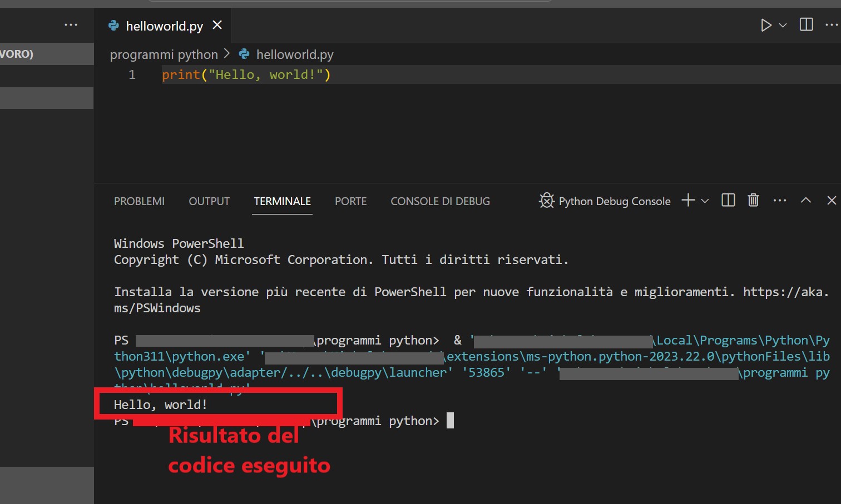
Task: Open the CONSOLE DI DEBUG tab
Action: pyautogui.click(x=440, y=201)
